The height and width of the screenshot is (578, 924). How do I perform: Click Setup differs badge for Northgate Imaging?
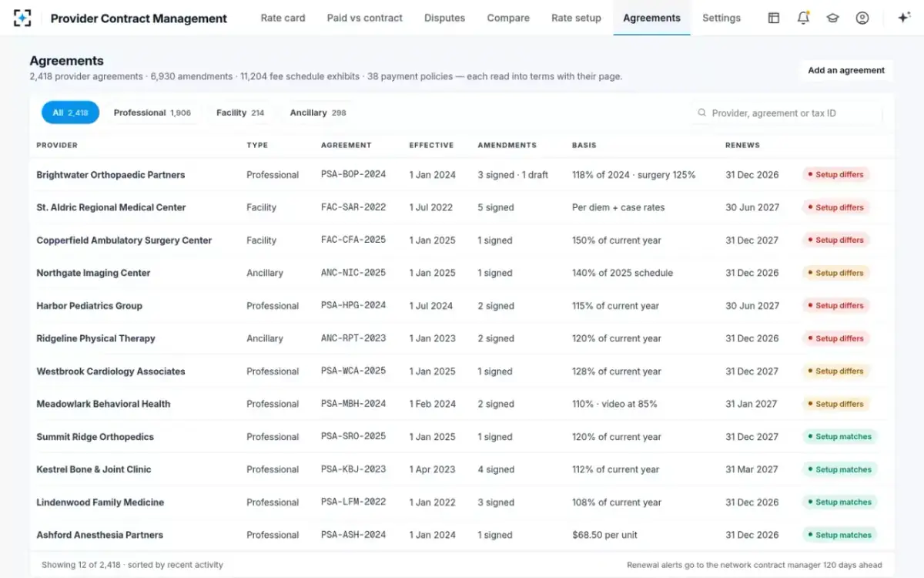tap(836, 273)
